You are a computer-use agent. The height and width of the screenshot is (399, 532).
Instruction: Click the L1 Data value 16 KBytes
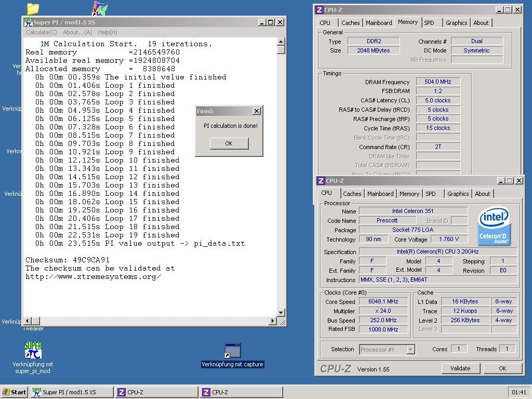click(x=465, y=302)
